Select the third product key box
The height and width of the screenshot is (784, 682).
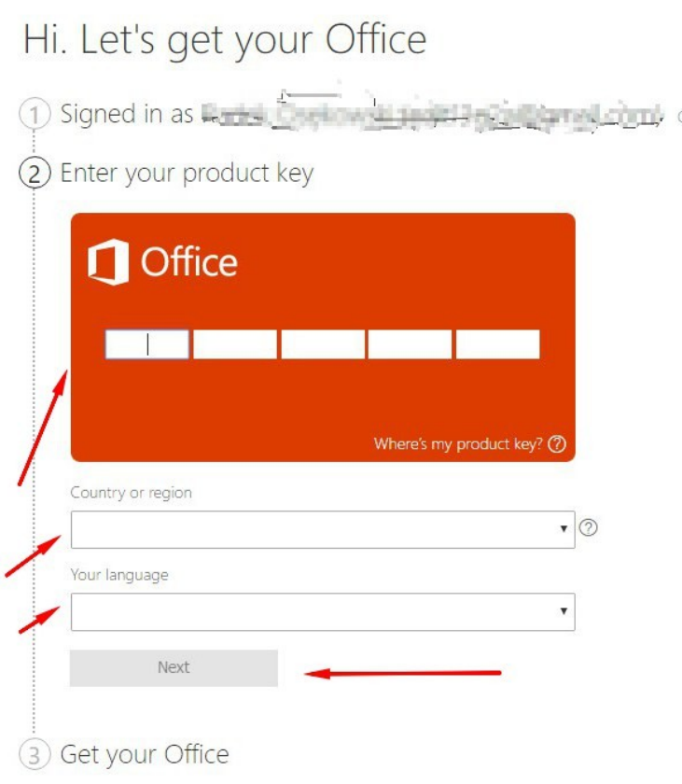(x=323, y=344)
